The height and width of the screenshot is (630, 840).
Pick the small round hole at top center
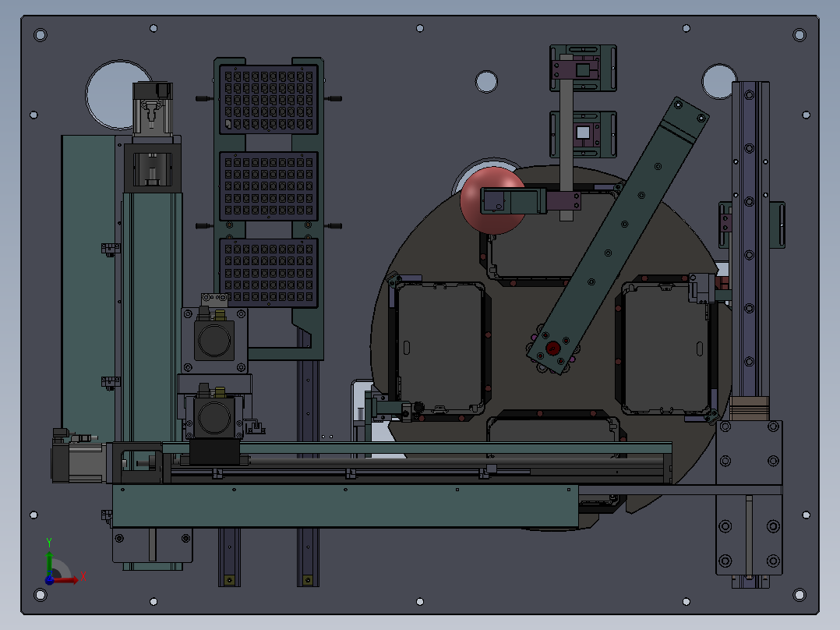pos(486,82)
